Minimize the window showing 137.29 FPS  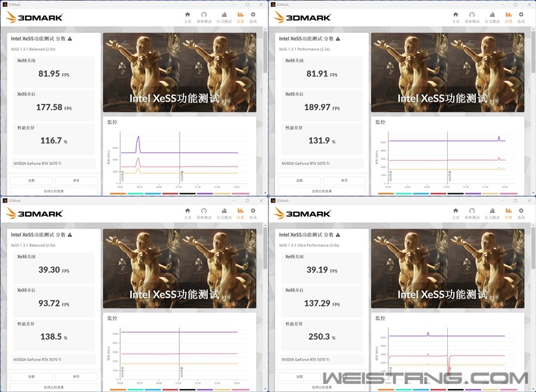point(502,200)
